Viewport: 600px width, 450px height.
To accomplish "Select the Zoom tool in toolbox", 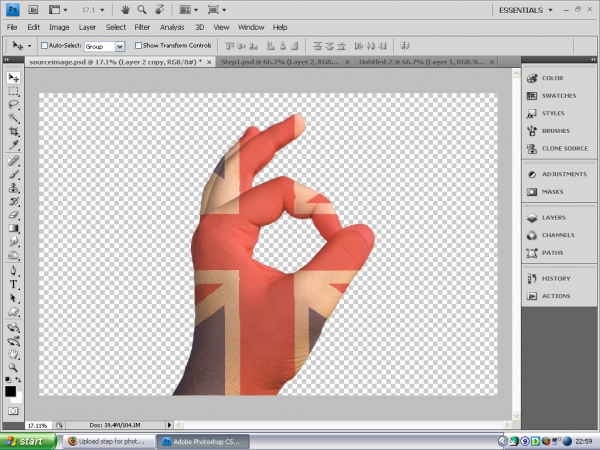I will pos(13,367).
